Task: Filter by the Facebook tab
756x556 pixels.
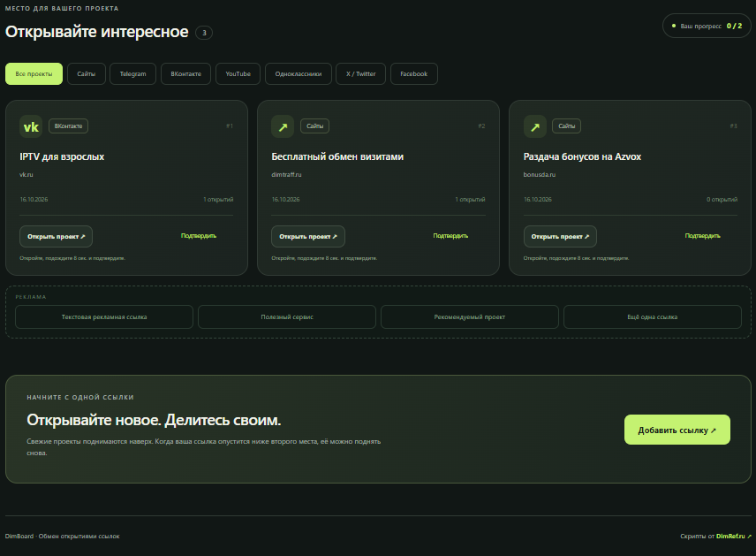Action: (x=414, y=74)
